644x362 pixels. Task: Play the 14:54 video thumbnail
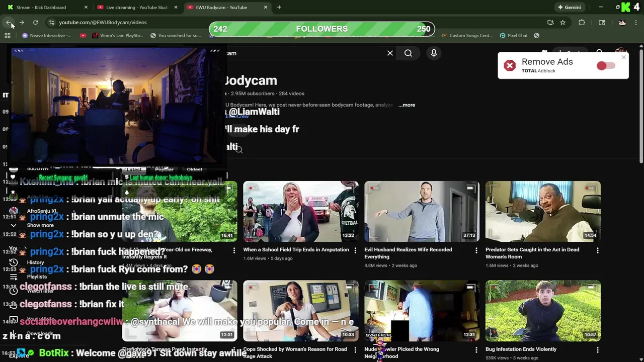pos(543,211)
